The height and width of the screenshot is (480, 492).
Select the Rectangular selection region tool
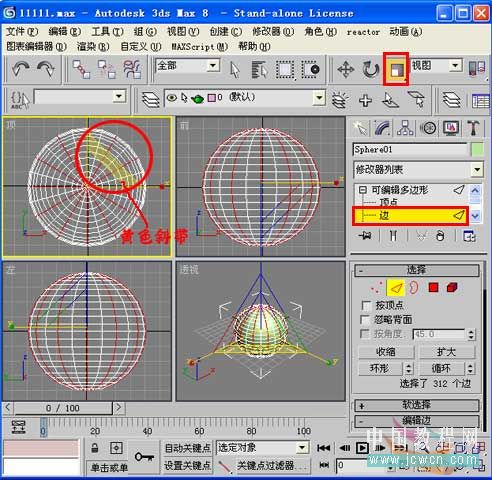[x=284, y=70]
